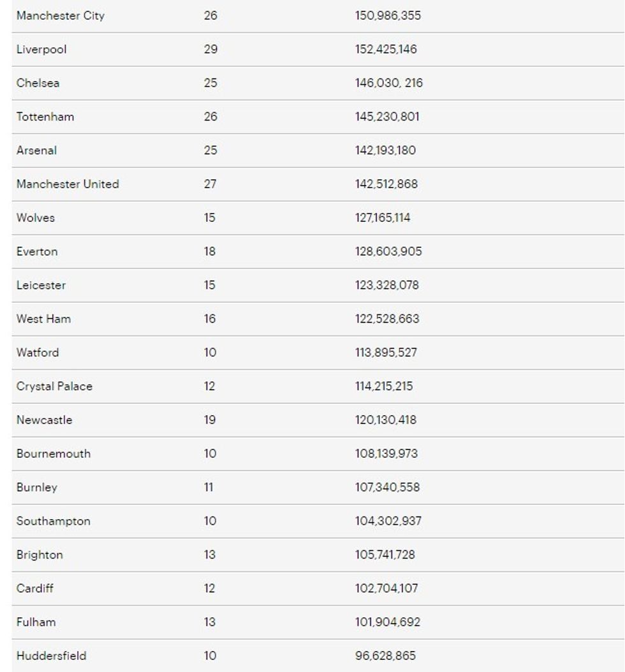Click the Wolves team name
625x672 pixels.
click(x=36, y=218)
